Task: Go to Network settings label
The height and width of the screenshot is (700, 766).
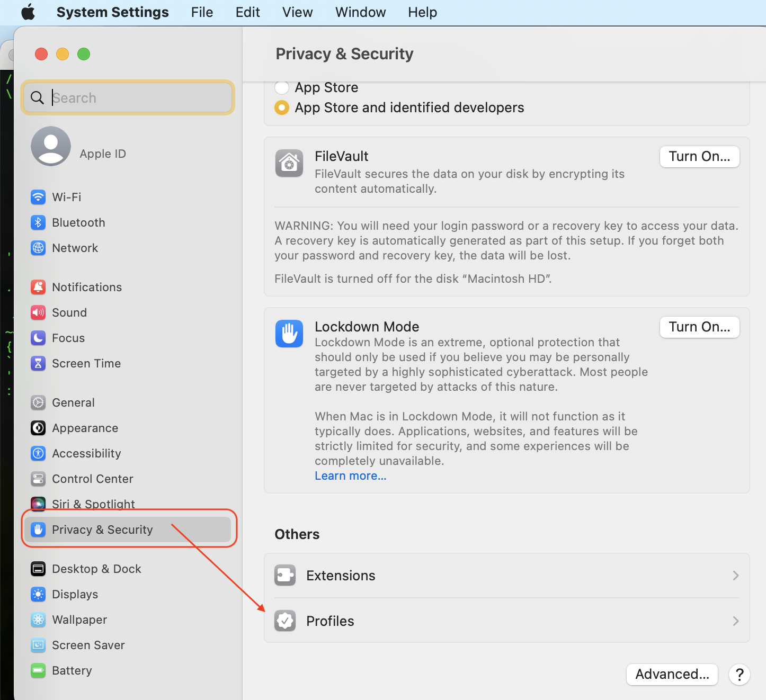Action: pyautogui.click(x=75, y=248)
